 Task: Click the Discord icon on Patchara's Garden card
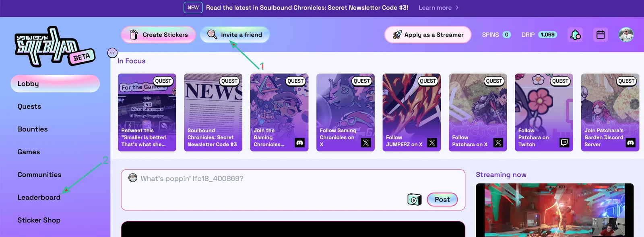(x=630, y=143)
